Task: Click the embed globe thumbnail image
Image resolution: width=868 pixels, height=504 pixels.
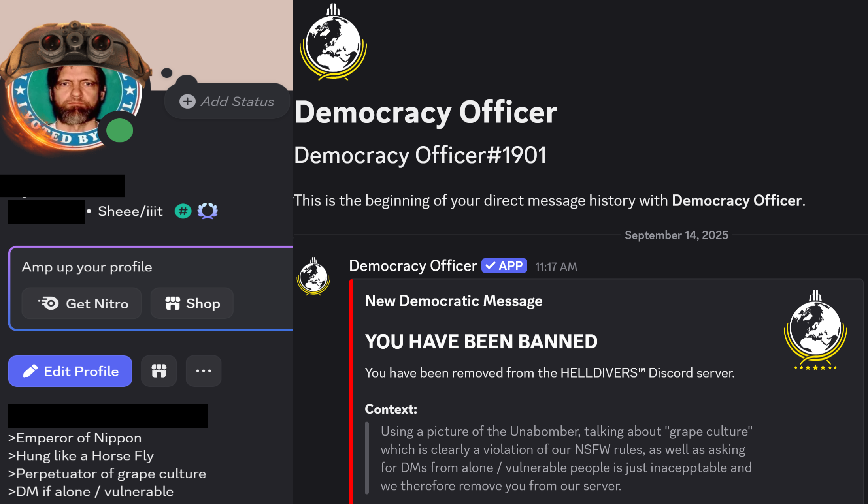Action: [x=815, y=330]
